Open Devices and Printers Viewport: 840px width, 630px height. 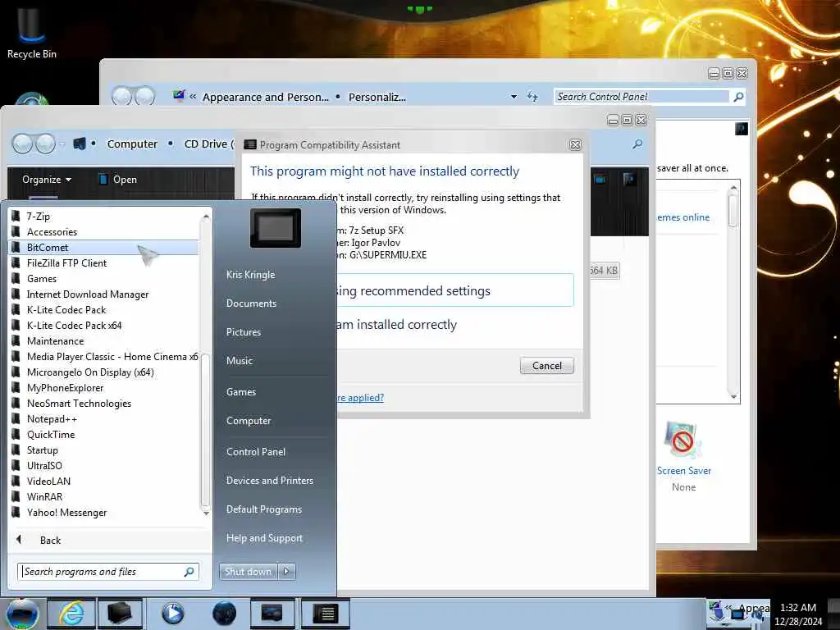point(270,481)
